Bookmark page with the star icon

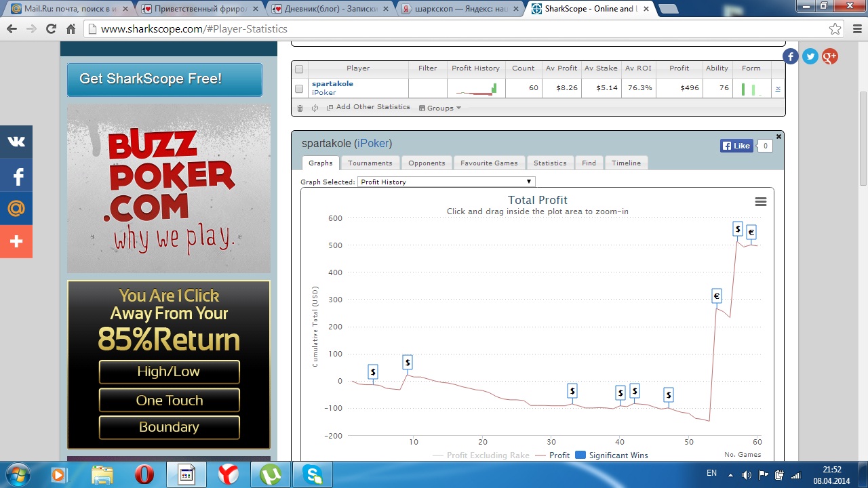[835, 29]
